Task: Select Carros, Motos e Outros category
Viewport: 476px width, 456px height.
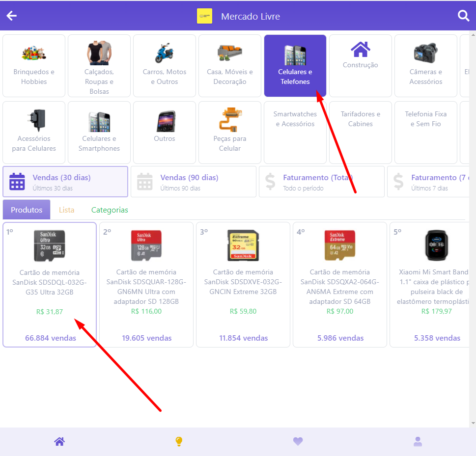Action: tap(165, 66)
